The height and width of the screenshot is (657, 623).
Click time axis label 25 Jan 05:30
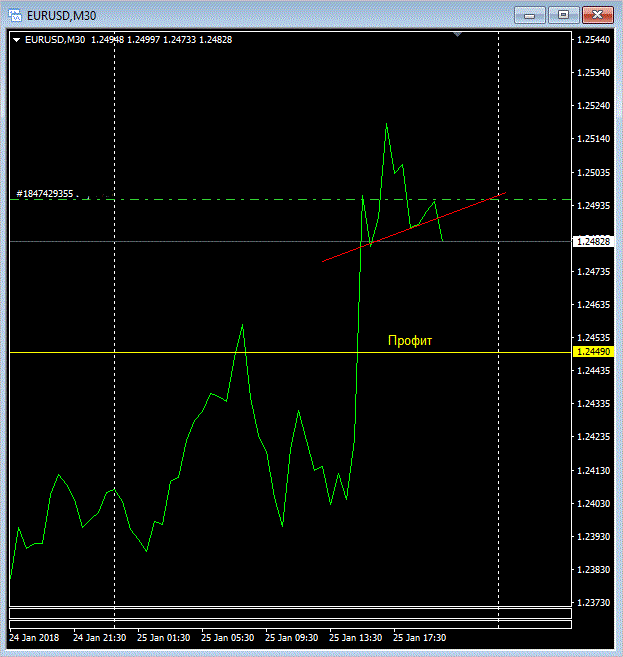click(x=227, y=638)
